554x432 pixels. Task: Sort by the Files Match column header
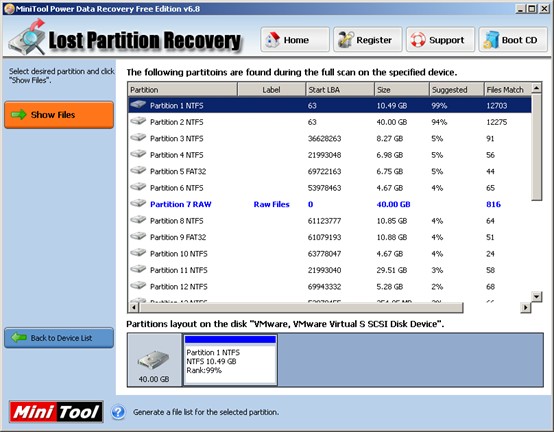(508, 89)
